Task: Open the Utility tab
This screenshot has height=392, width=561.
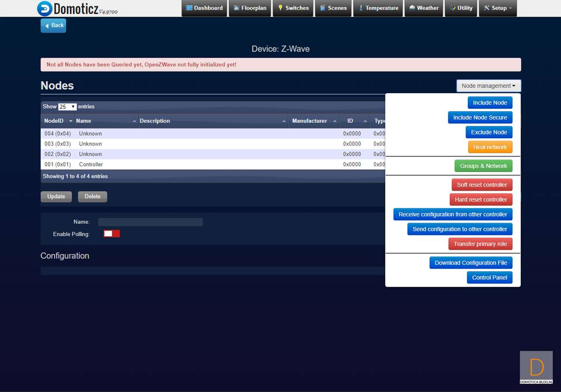Action: (x=461, y=8)
